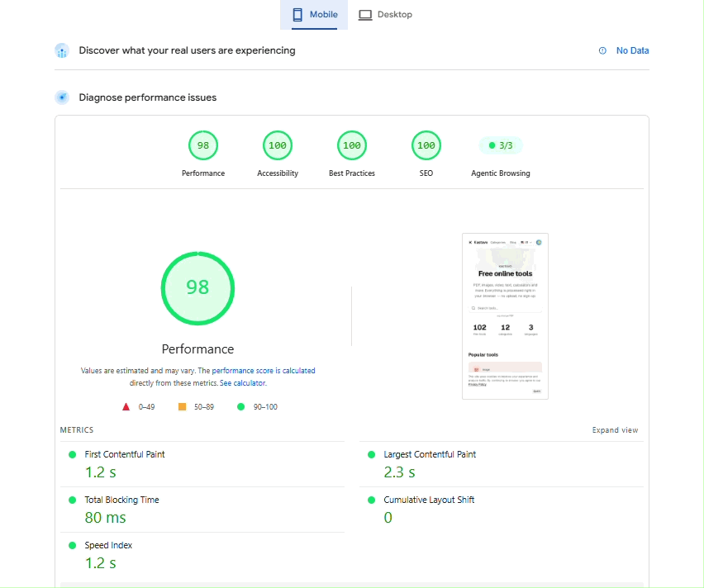
Task: Switch to the Desktop tab
Action: click(x=385, y=14)
